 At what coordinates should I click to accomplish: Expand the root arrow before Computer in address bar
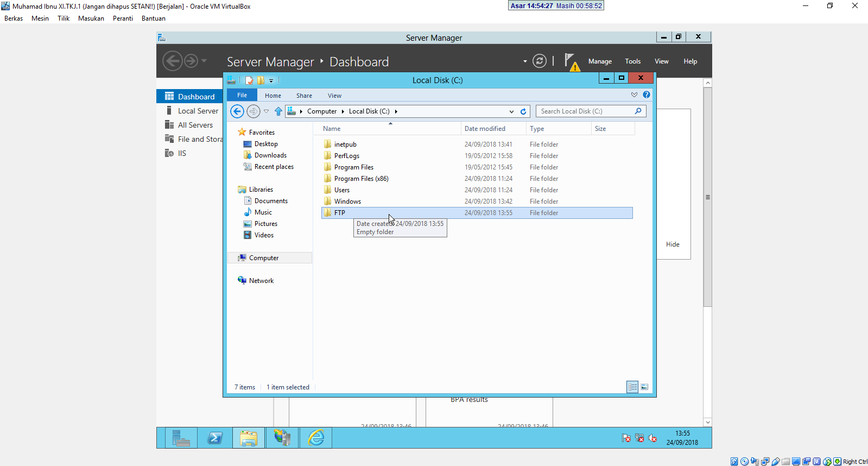(301, 111)
